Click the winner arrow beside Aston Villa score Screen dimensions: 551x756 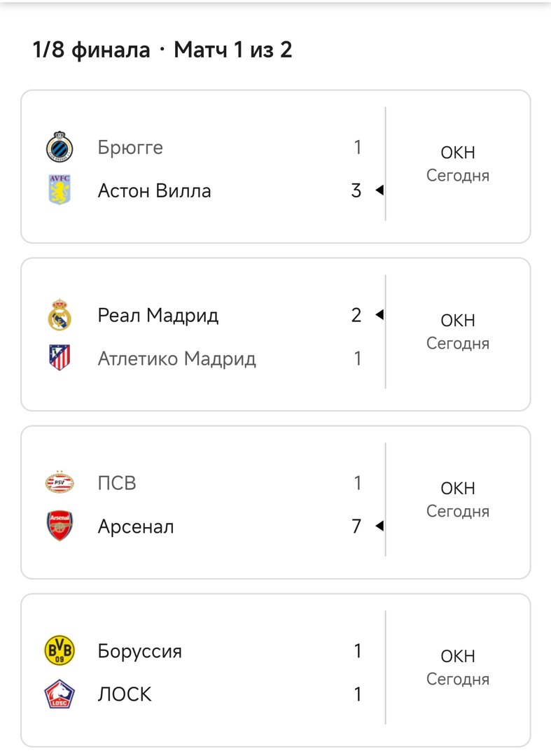379,190
